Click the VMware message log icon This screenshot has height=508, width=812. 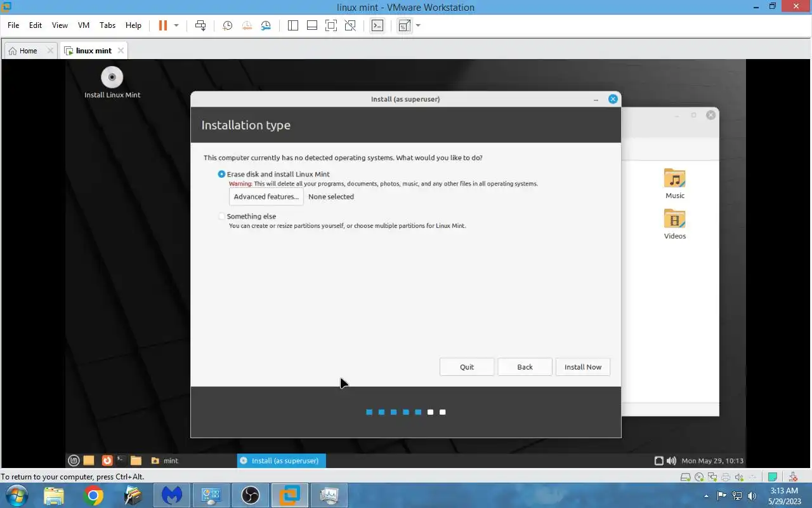[x=773, y=477]
